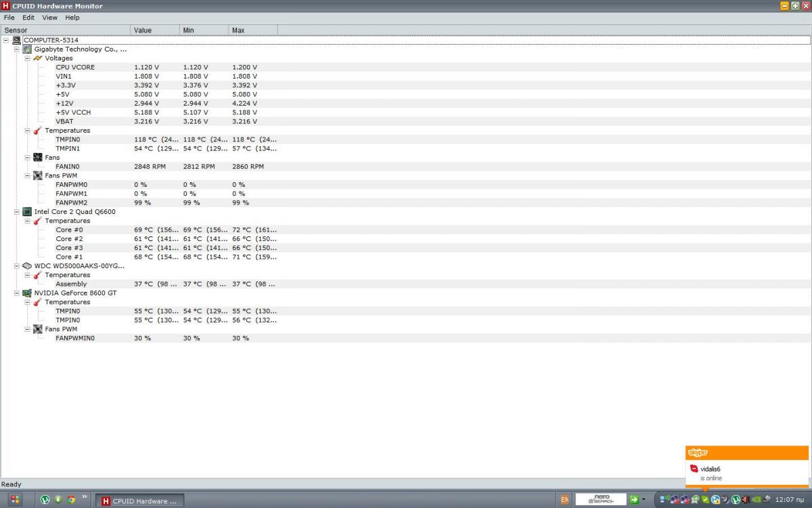Click the Nero search green go arrow

634,500
